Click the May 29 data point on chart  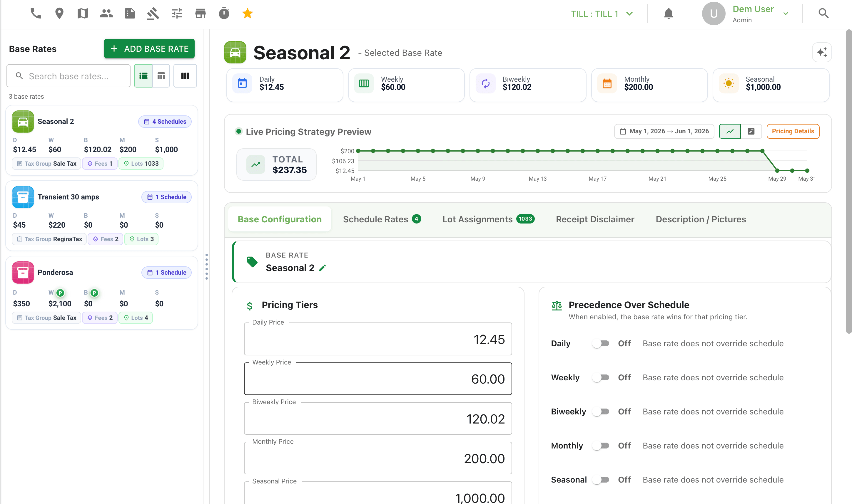pyautogui.click(x=777, y=170)
